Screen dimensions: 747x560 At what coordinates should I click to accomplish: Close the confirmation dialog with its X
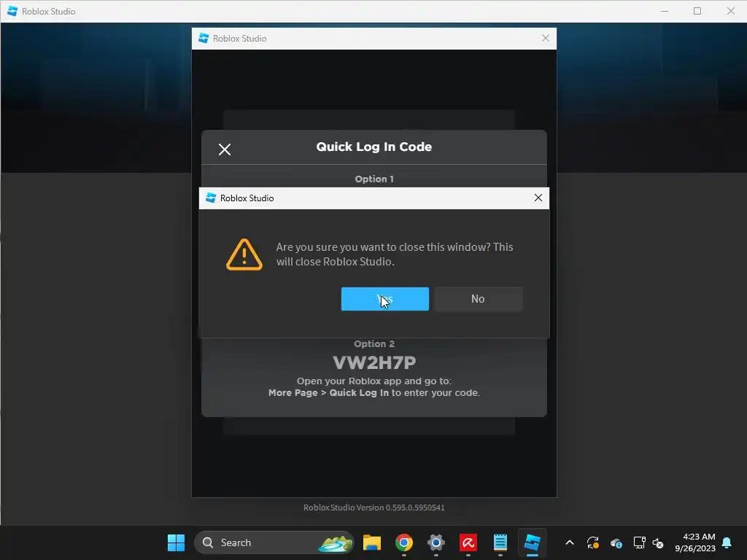[538, 198]
